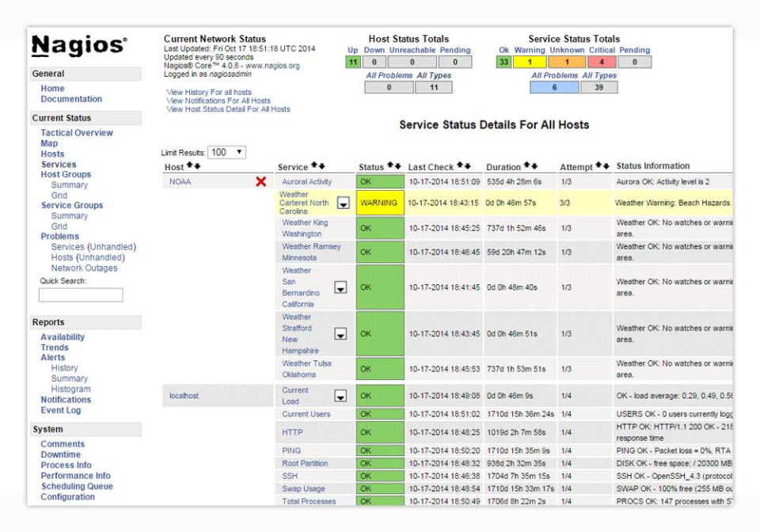Viewport: 760px width, 532px height.
Task: Click the icon beside the Current Load service
Action: click(x=340, y=396)
